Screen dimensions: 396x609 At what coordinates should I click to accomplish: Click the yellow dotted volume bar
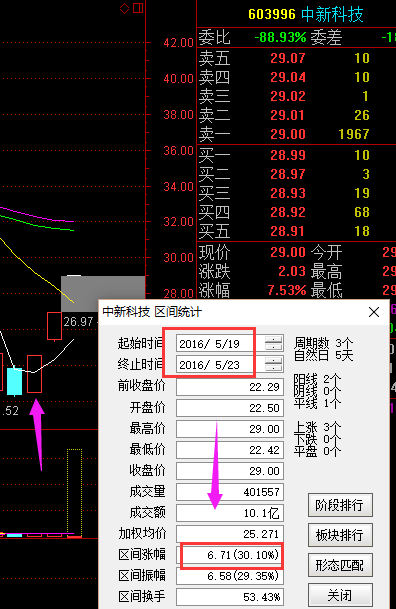(x=75, y=493)
